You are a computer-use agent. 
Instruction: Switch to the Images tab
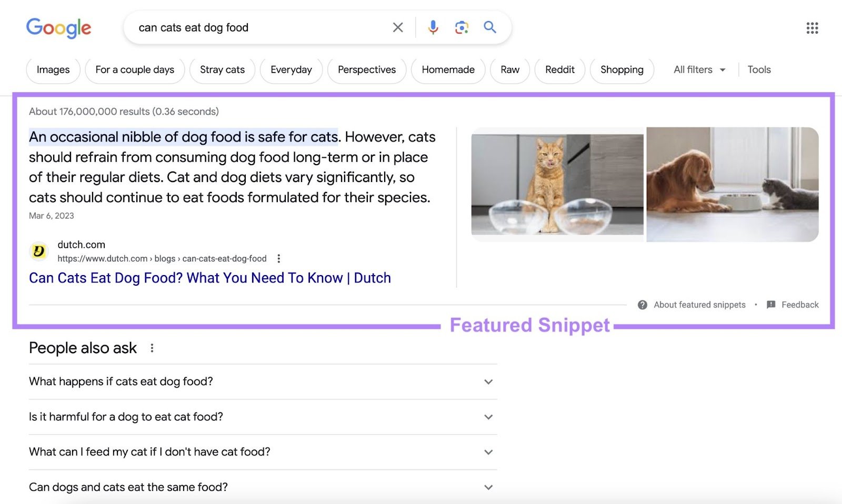coord(53,69)
